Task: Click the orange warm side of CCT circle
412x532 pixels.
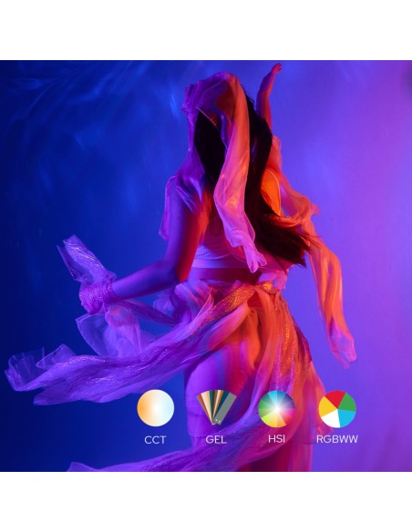Action: 144,408
